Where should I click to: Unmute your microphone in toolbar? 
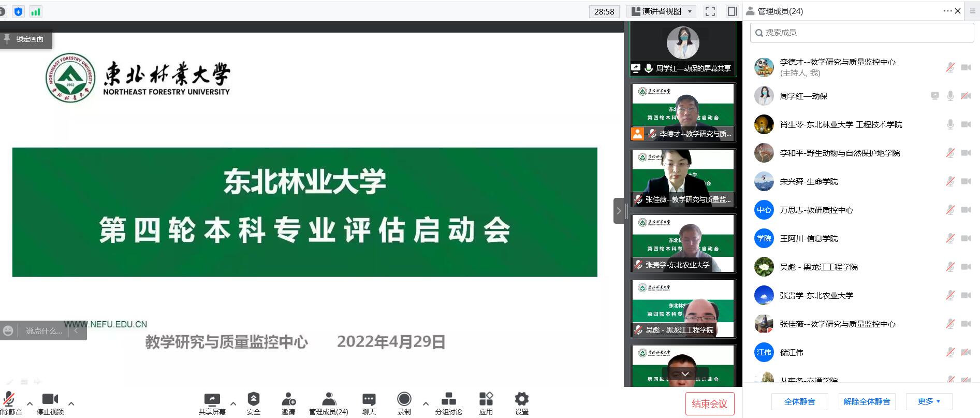(x=9, y=399)
